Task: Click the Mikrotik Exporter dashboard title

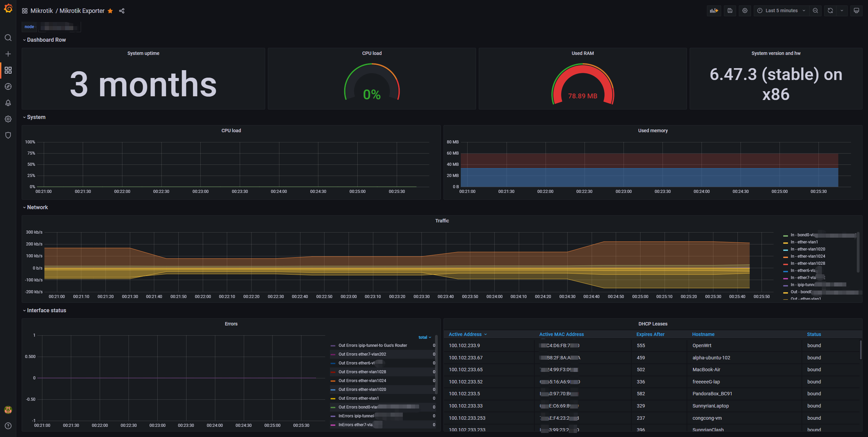Action: point(82,11)
